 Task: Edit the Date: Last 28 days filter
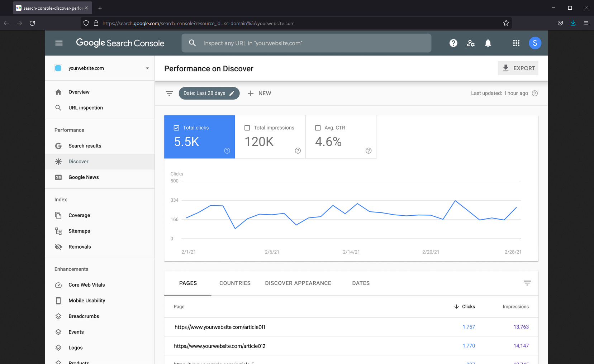pyautogui.click(x=209, y=93)
